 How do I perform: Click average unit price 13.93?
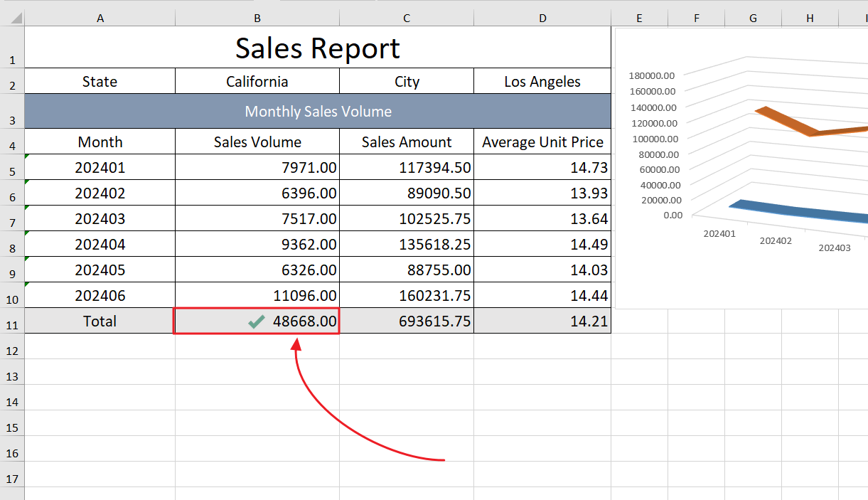point(542,193)
